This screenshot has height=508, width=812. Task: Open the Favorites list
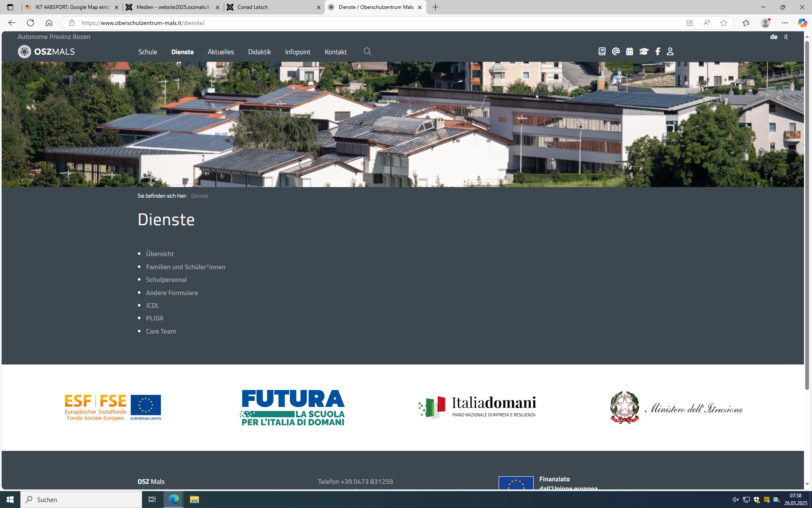(746, 23)
